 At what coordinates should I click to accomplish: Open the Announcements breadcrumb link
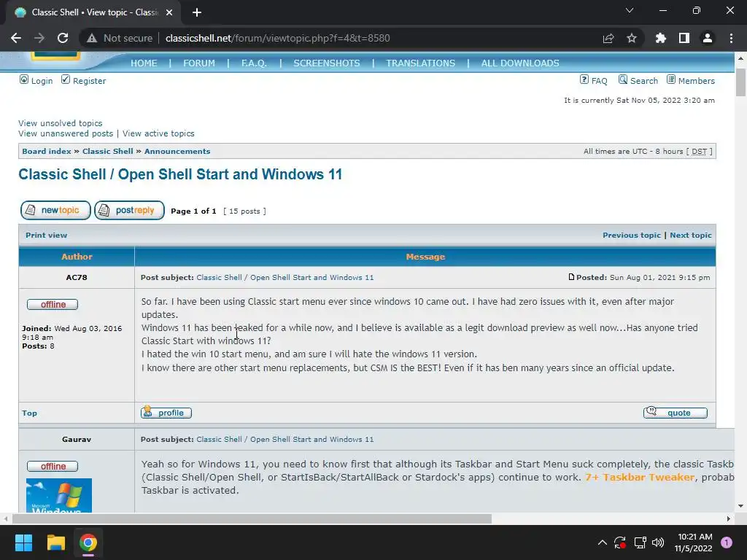point(177,151)
